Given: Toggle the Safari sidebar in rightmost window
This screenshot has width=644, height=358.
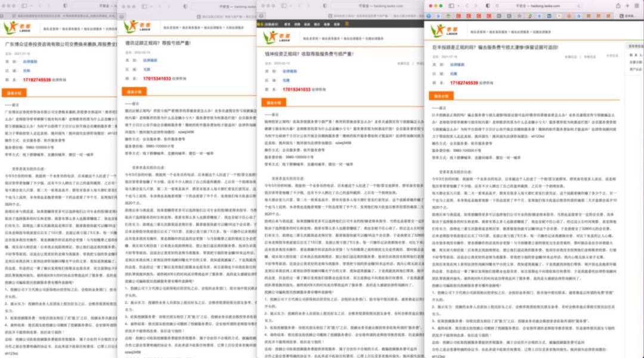Looking at the screenshot, I should coord(451,6).
